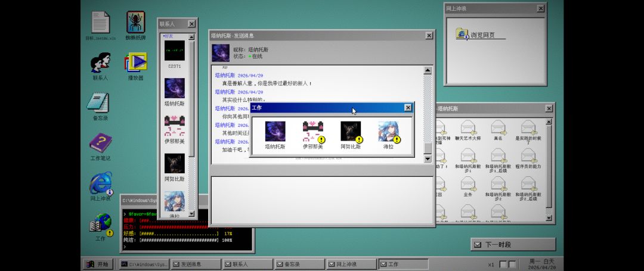Open the 网上冲浪 browser desktop icon
Viewport: 644px width, 271px height.
(x=101, y=186)
